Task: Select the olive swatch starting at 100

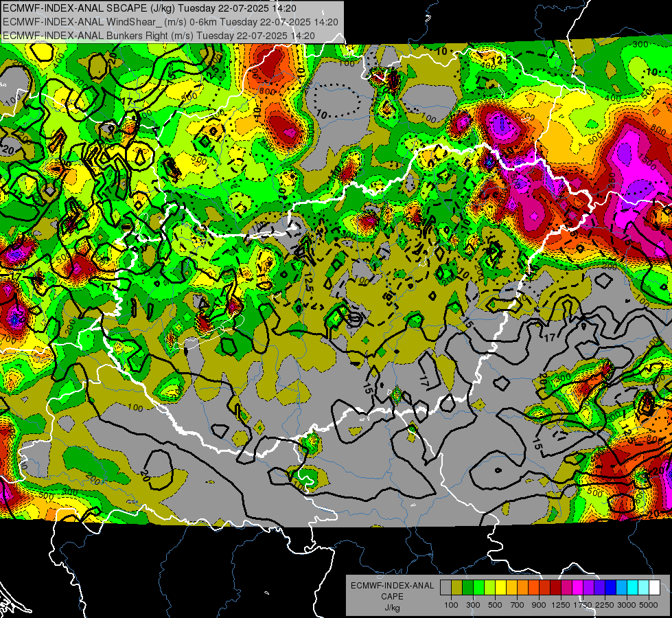Action: pyautogui.click(x=456, y=588)
